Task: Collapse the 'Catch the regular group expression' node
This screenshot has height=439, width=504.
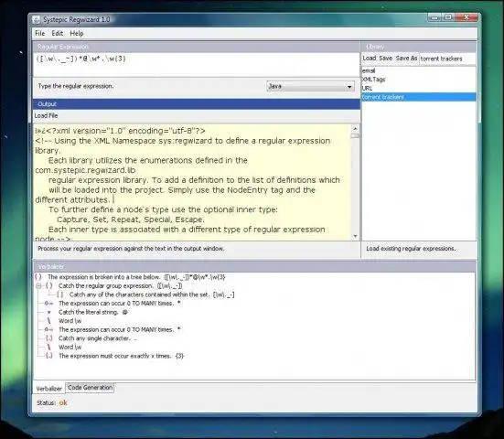Action: pyautogui.click(x=38, y=285)
